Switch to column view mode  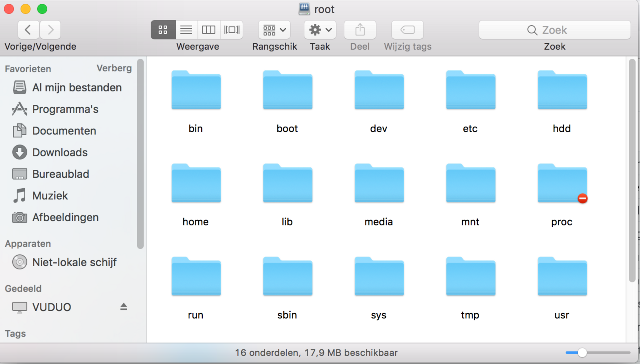coord(208,30)
